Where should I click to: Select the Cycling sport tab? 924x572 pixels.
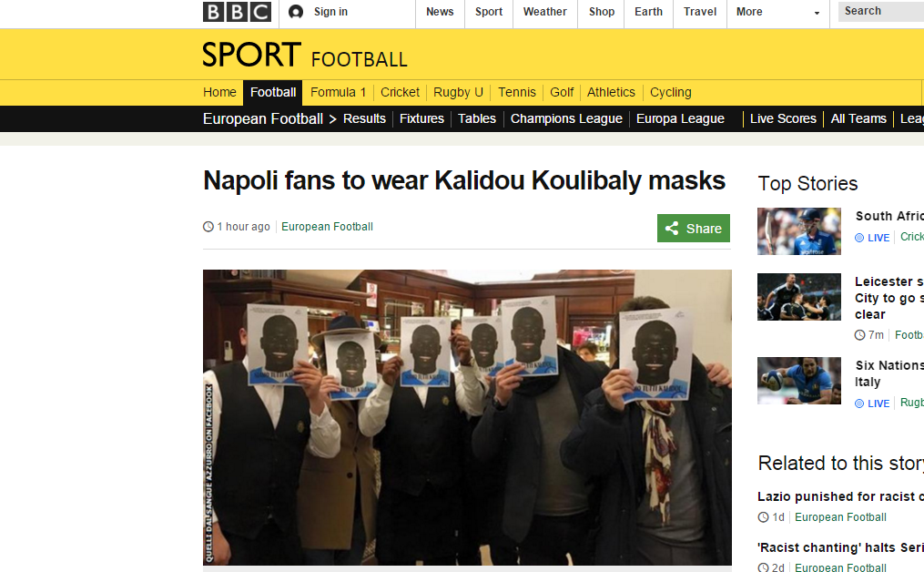(671, 93)
